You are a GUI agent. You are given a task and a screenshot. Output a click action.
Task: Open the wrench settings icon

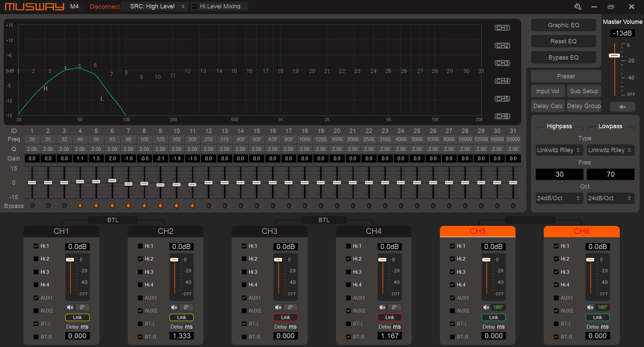click(578, 7)
